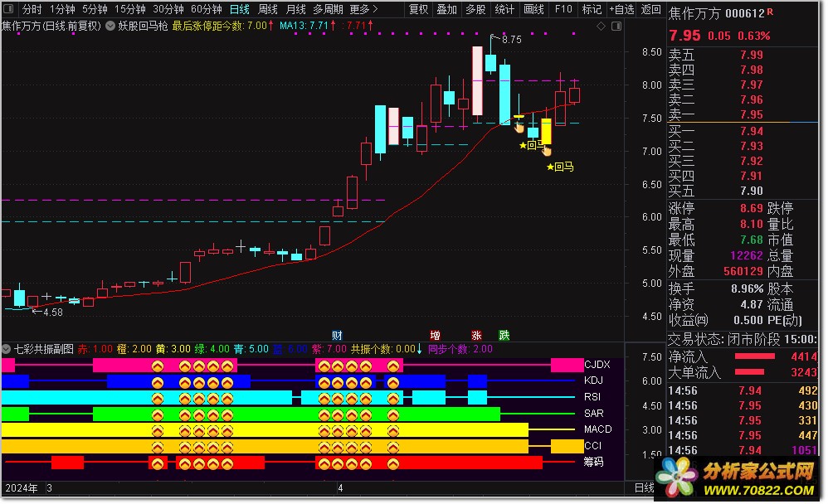828x504 pixels.
Task: Click the red 涨 event marker
Action: [x=476, y=335]
